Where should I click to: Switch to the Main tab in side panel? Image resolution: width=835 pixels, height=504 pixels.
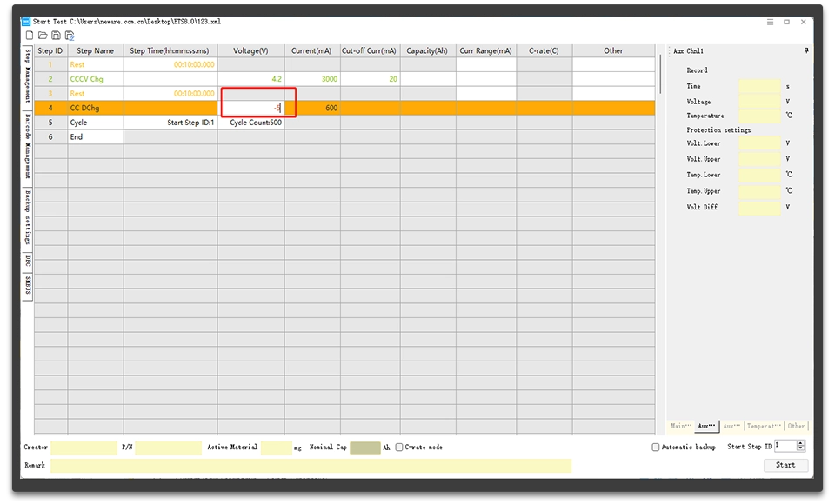pos(681,426)
